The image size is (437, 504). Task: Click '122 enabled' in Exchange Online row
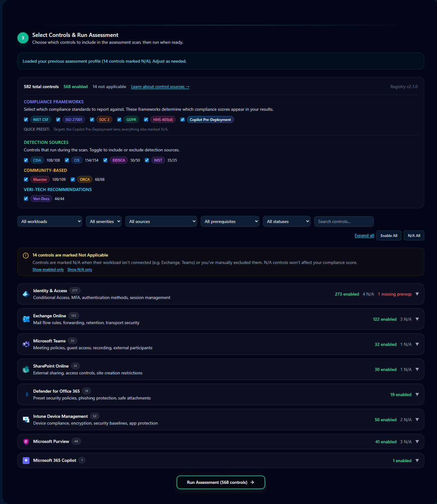coord(385,319)
